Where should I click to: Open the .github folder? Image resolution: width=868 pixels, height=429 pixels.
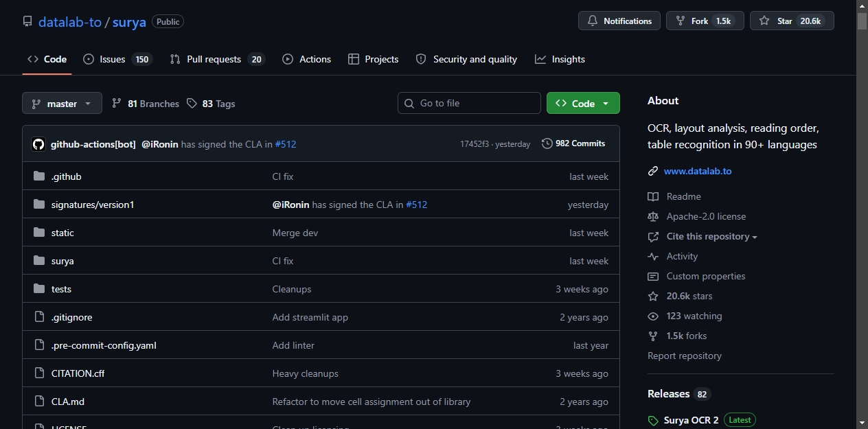pyautogui.click(x=67, y=176)
